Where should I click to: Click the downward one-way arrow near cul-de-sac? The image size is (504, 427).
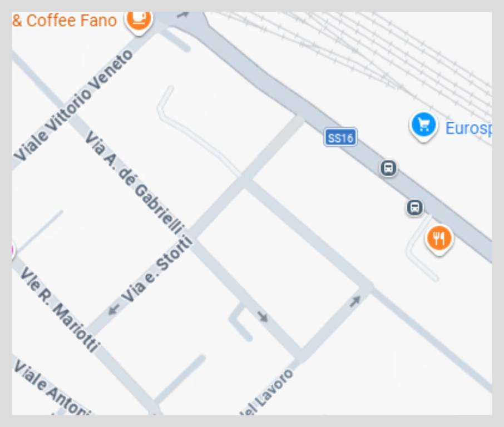263,317
